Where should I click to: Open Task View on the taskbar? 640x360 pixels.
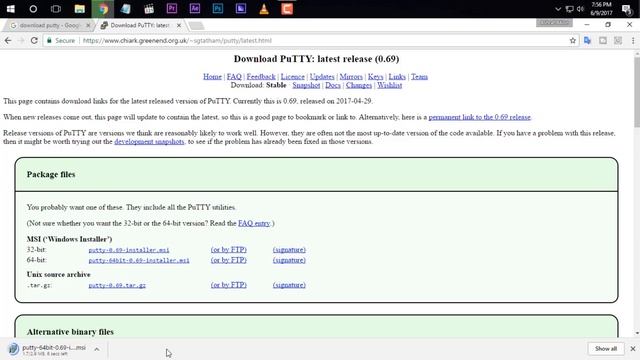pos(56,9)
